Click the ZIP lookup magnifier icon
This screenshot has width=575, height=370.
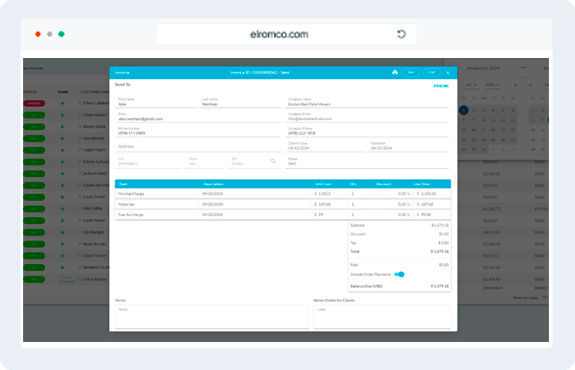(273, 161)
